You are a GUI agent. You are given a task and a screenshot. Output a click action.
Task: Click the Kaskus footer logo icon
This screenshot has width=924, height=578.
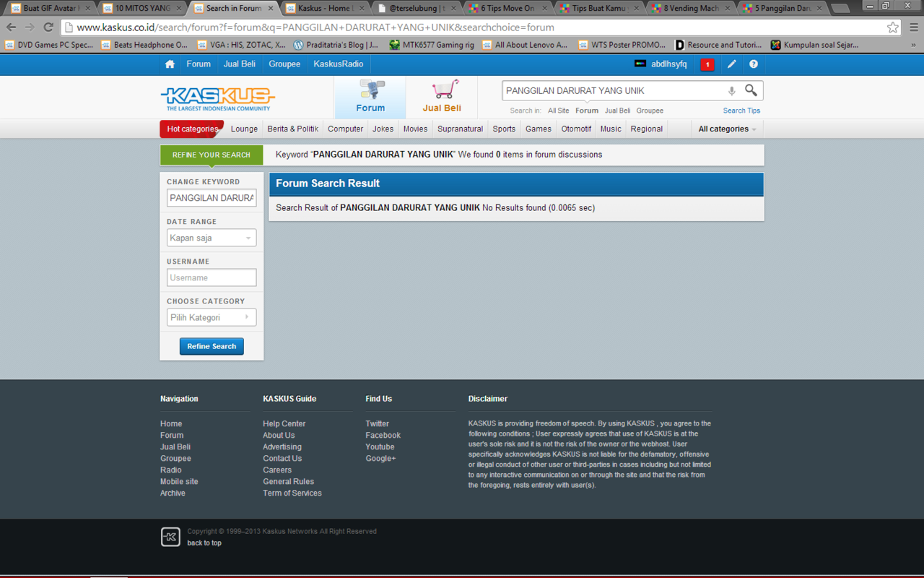(x=170, y=537)
